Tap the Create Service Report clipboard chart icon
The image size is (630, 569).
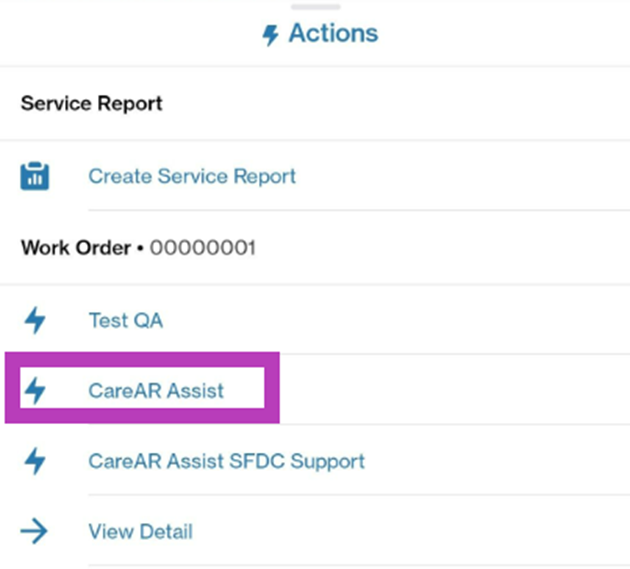(x=35, y=176)
